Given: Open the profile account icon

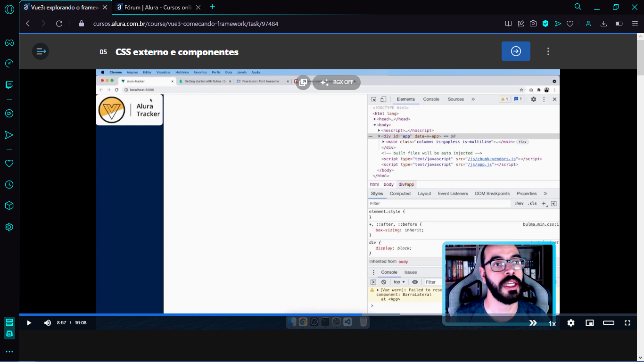Looking at the screenshot, I should tap(588, 24).
